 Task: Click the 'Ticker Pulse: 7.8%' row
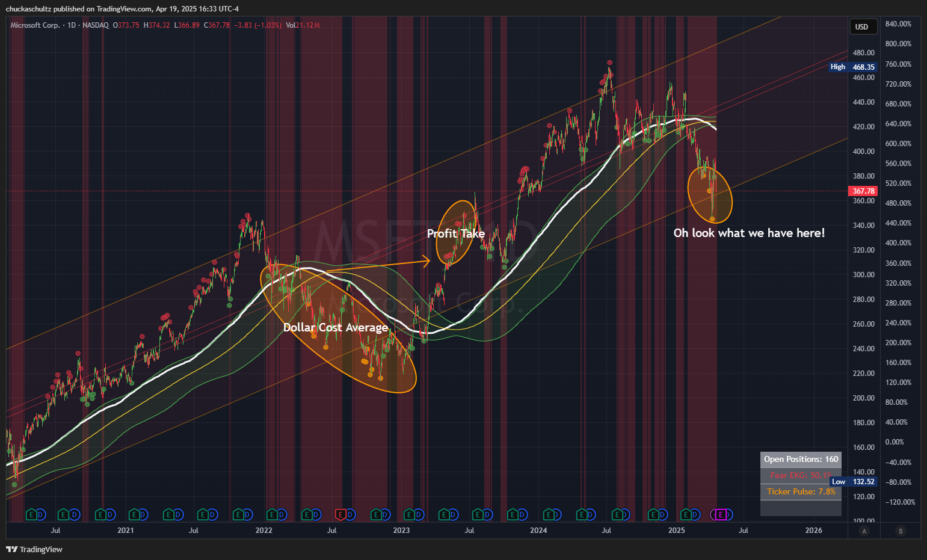[x=801, y=491]
